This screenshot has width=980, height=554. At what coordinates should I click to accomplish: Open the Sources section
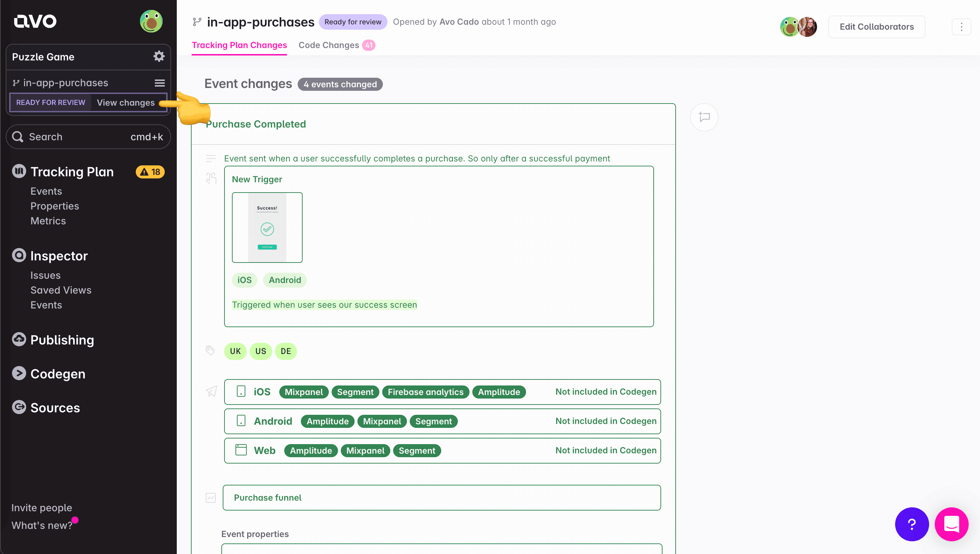(55, 408)
